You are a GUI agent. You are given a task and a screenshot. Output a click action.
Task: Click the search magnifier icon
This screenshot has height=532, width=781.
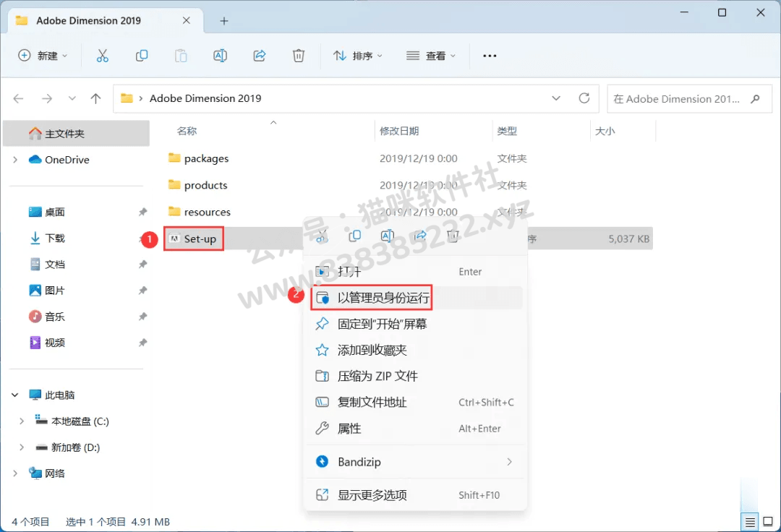click(756, 99)
